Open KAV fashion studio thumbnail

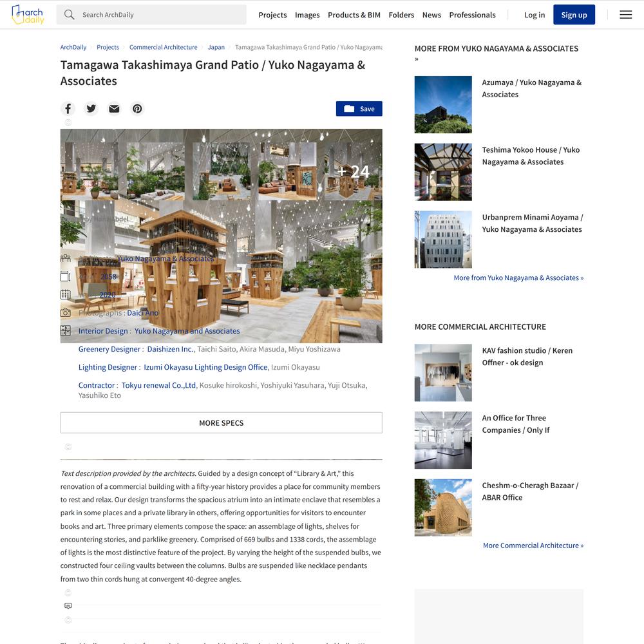[x=443, y=372]
